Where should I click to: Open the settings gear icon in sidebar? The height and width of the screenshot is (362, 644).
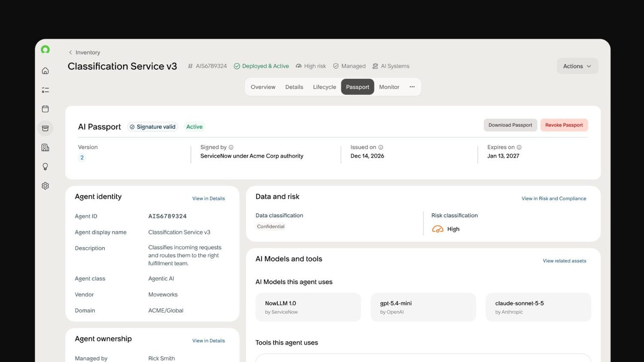[45, 186]
